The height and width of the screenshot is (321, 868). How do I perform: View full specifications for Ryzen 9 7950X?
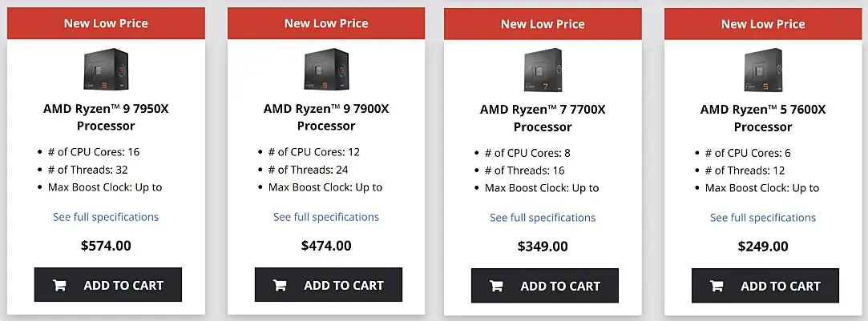106,217
